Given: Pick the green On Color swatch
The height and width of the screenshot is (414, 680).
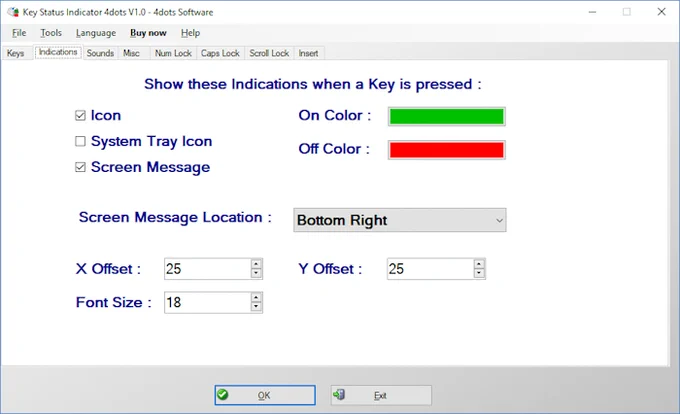Looking at the screenshot, I should pyautogui.click(x=447, y=116).
